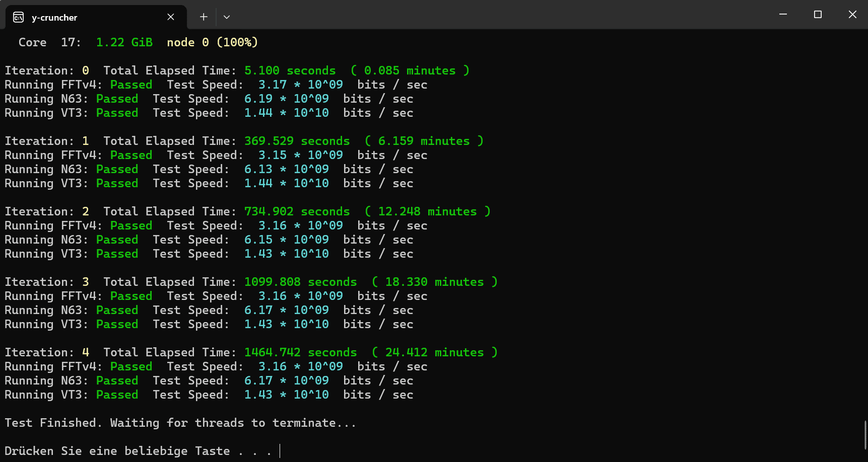Image resolution: width=868 pixels, height=462 pixels.
Task: Open a new terminal tab
Action: tap(204, 17)
